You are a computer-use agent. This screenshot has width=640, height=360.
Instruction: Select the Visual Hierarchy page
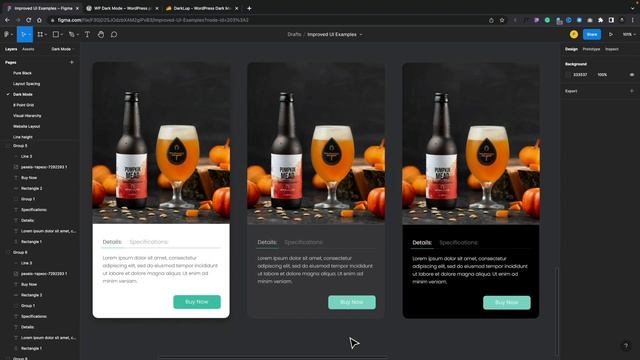coord(27,116)
